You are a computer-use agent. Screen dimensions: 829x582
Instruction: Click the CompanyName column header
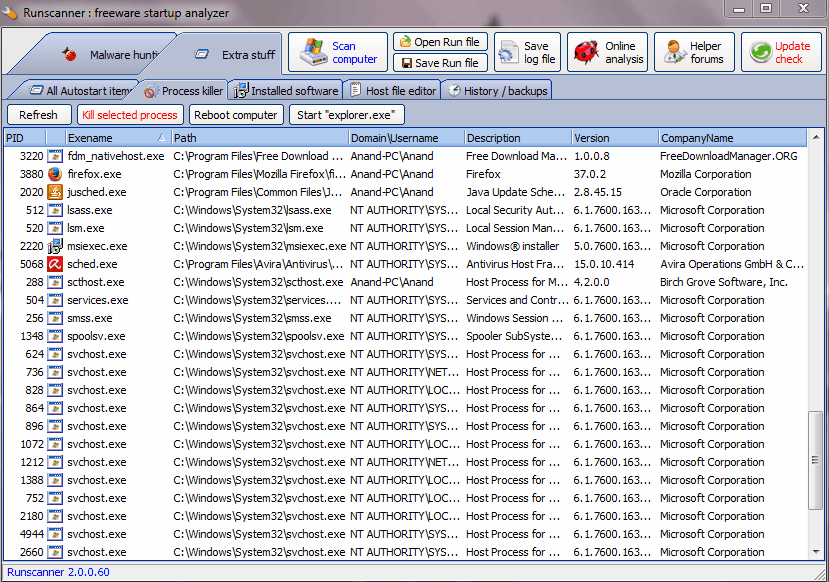click(733, 138)
